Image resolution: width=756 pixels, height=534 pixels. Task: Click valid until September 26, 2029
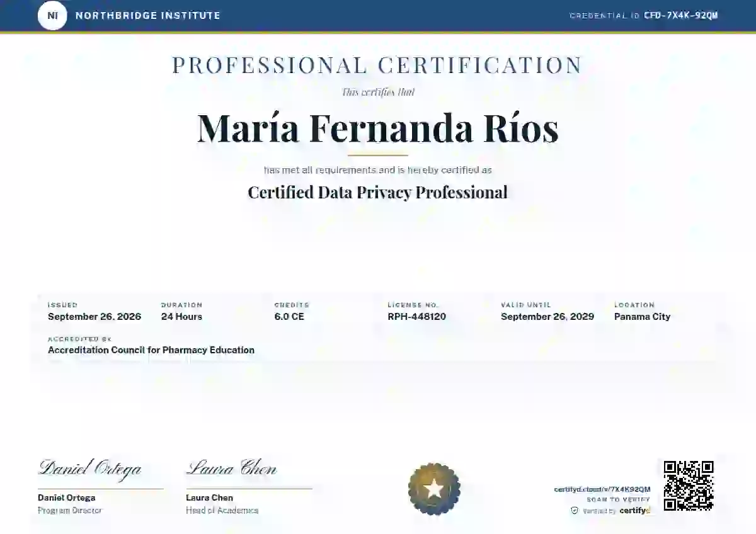point(547,317)
